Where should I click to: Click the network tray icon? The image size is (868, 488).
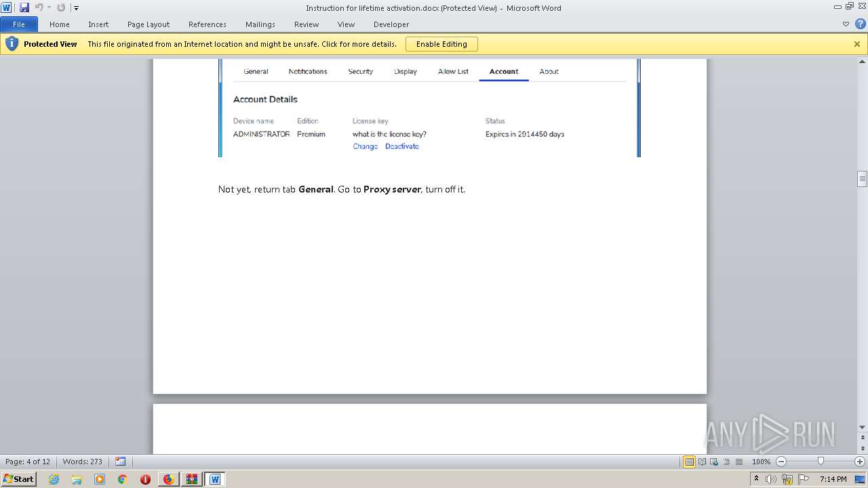[x=787, y=479]
